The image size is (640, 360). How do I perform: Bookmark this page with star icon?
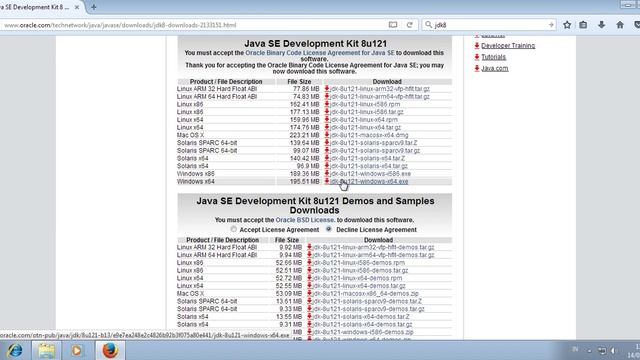pos(567,25)
